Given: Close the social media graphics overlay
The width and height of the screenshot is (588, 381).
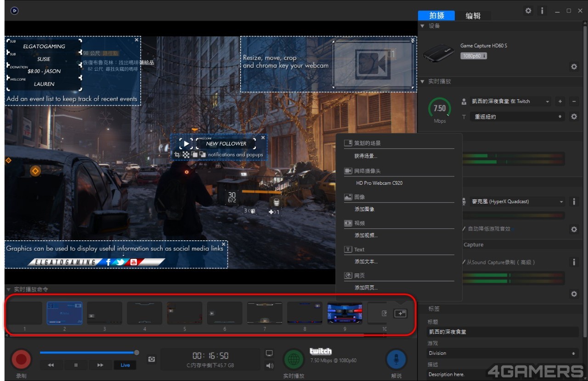Looking at the screenshot, I should 224,244.
